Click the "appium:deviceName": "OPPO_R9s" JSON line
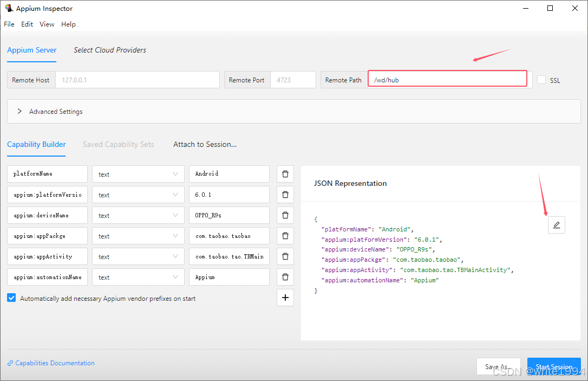 (x=378, y=250)
